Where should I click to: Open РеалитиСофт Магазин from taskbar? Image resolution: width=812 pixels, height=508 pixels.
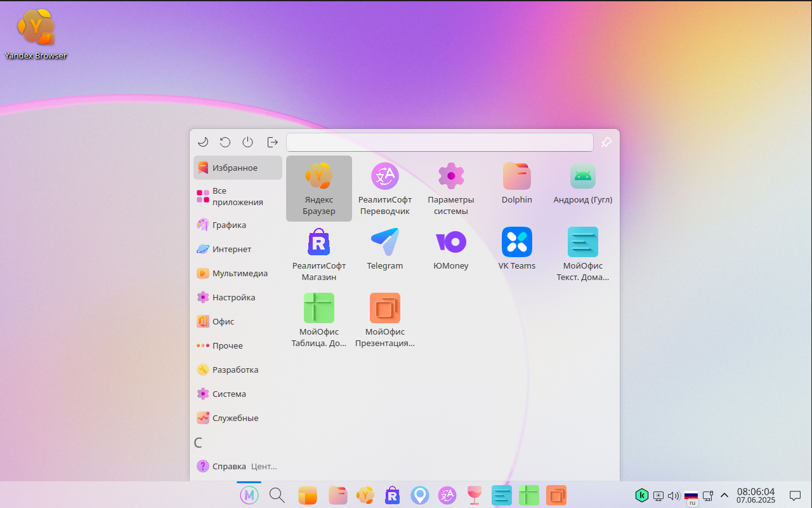coord(392,495)
